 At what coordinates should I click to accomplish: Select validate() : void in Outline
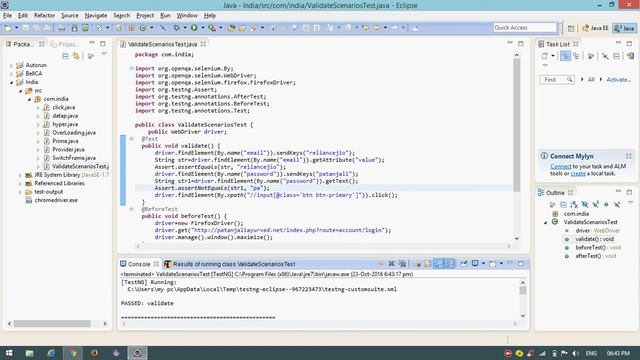[x=594, y=239]
